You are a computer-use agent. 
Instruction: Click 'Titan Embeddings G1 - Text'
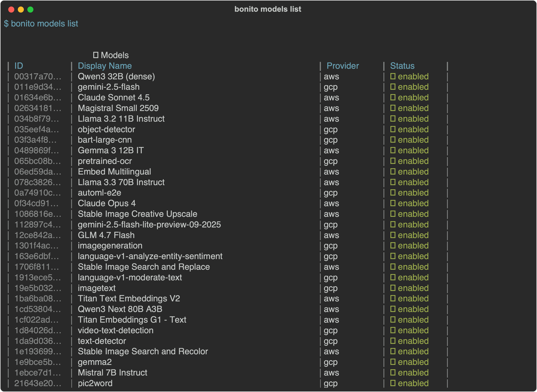click(132, 320)
